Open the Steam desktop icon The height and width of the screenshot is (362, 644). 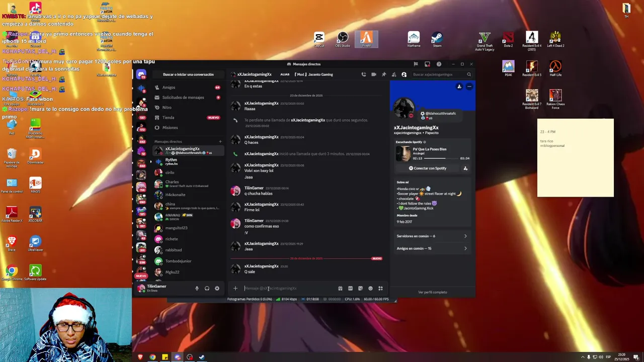point(437,40)
